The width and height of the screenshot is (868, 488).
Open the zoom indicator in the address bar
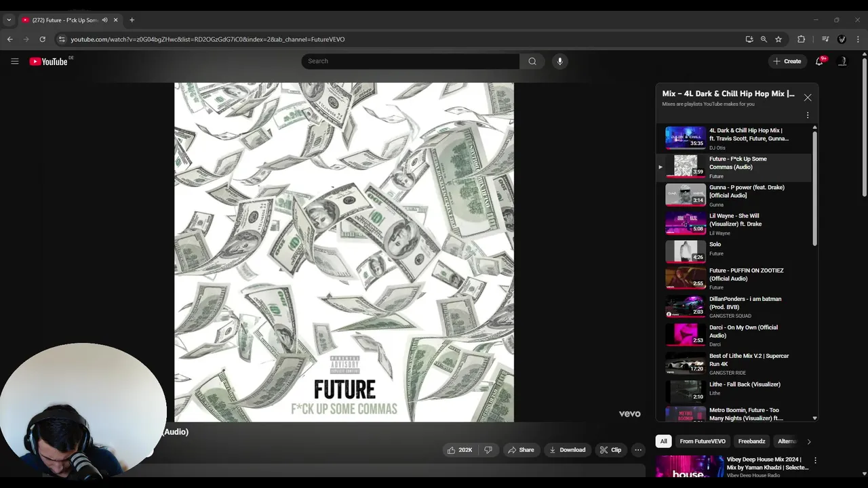[764, 39]
